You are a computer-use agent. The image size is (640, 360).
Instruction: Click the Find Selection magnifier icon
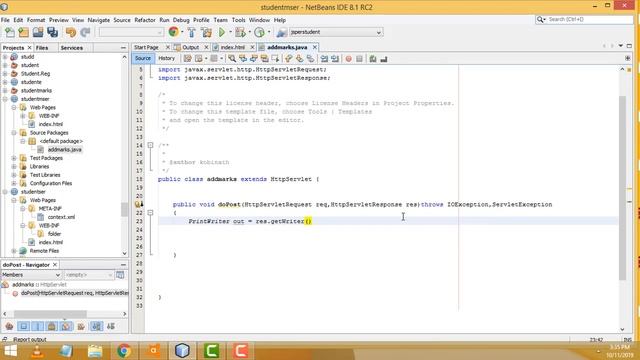click(232, 59)
